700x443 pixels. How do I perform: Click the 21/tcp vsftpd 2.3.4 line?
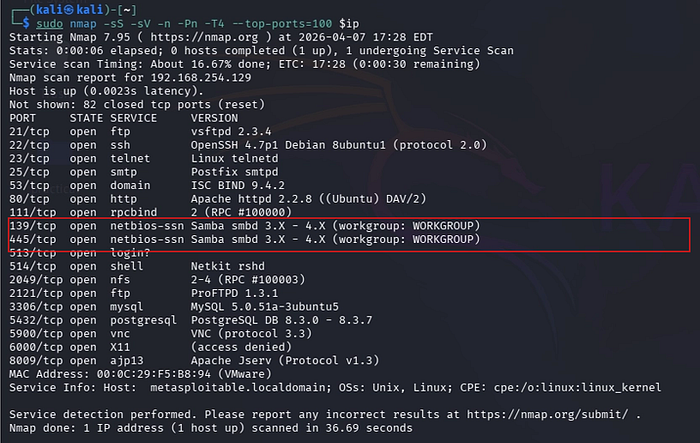coord(140,132)
